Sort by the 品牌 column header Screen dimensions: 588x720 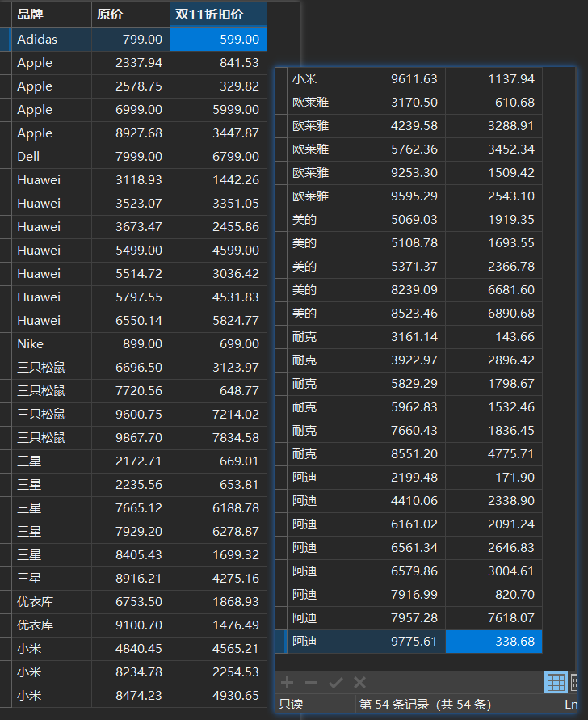coord(52,15)
